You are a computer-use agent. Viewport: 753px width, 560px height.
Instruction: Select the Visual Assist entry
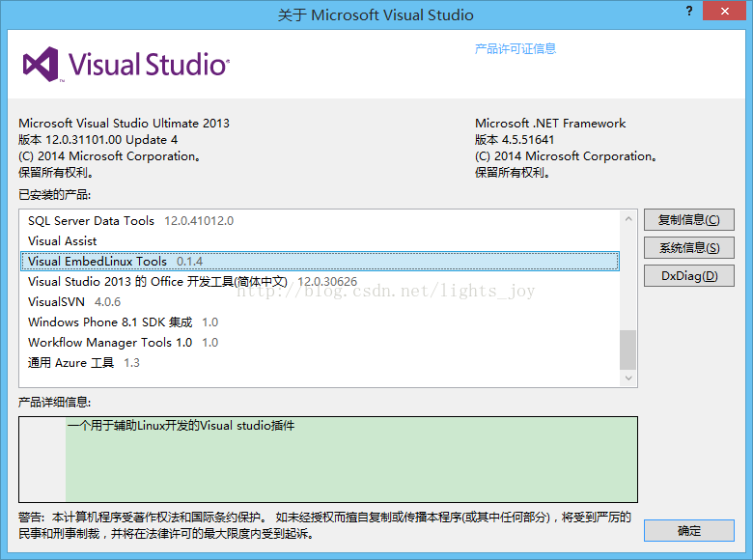320,241
